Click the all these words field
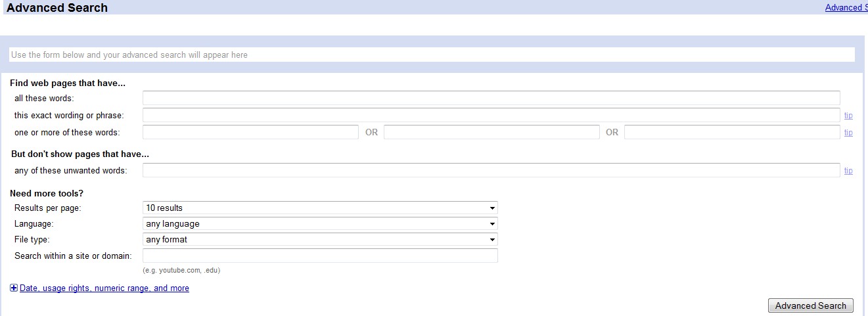Image resolution: width=868 pixels, height=316 pixels. pos(491,98)
